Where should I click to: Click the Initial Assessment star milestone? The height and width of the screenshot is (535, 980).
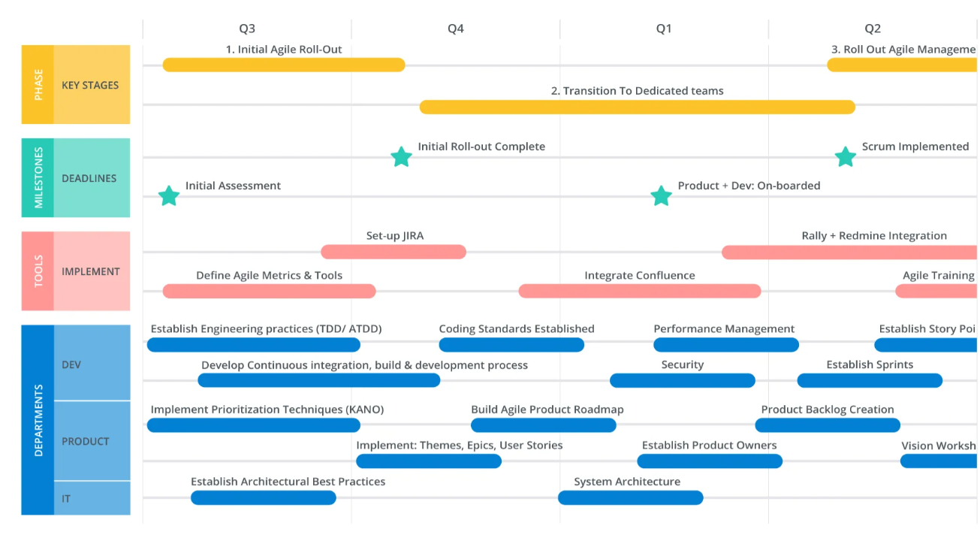coord(169,196)
